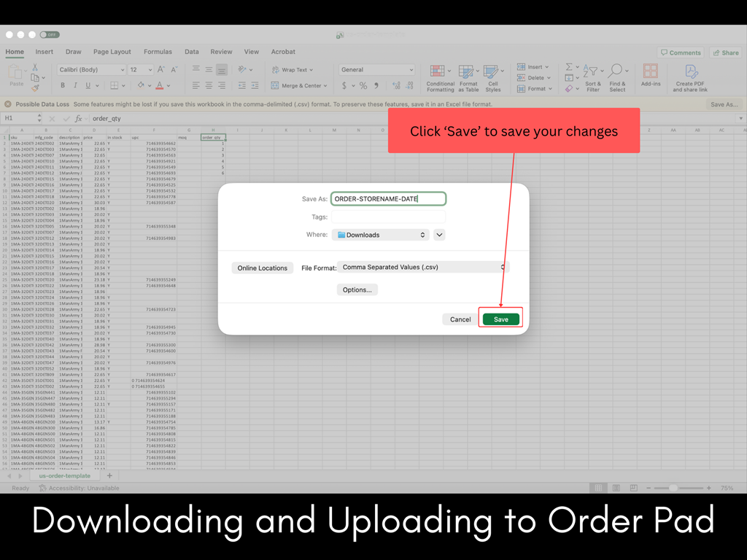The image size is (747, 560).
Task: Click Cancel in the save dialog
Action: tap(460, 319)
